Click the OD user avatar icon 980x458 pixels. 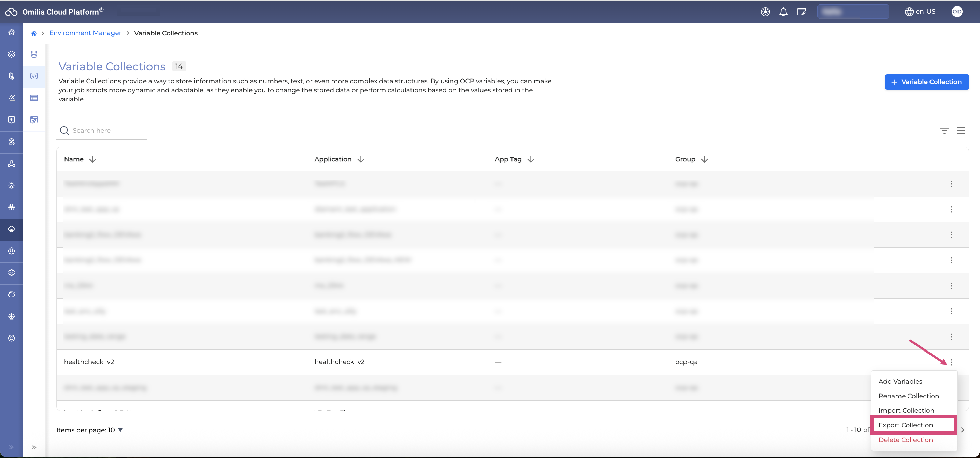click(957, 12)
